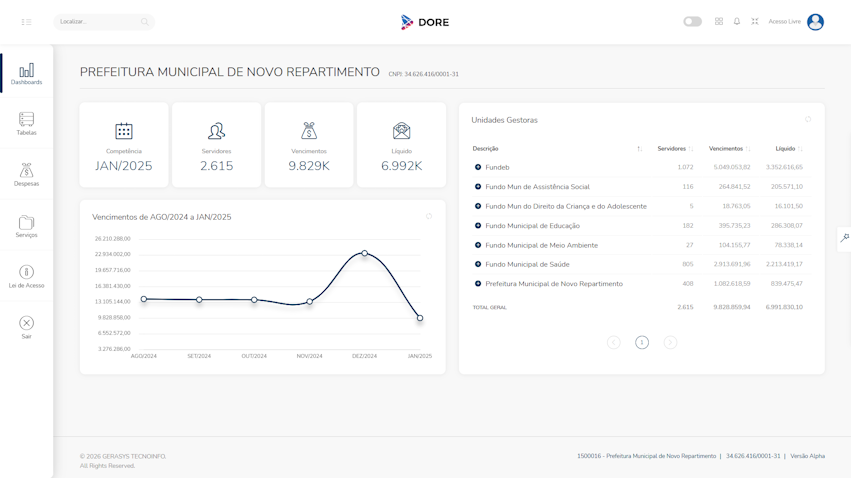
Task: Expand the Fundeb row
Action: (478, 167)
